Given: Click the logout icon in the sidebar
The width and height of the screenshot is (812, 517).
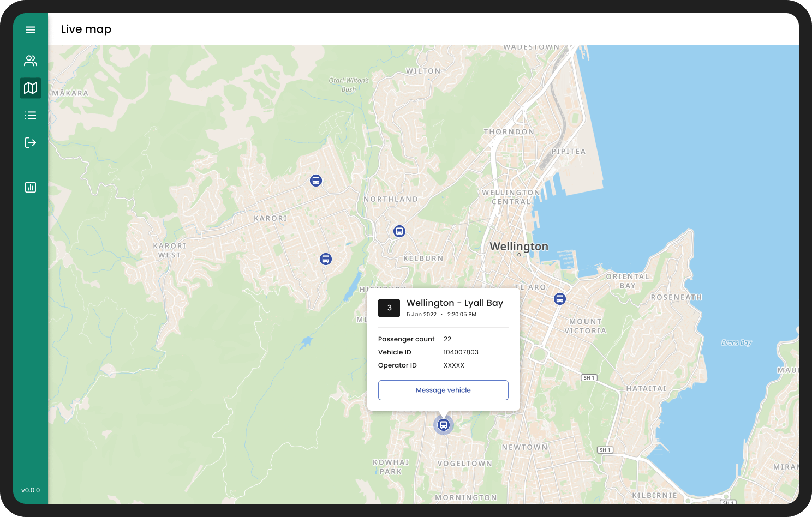Looking at the screenshot, I should coord(31,142).
